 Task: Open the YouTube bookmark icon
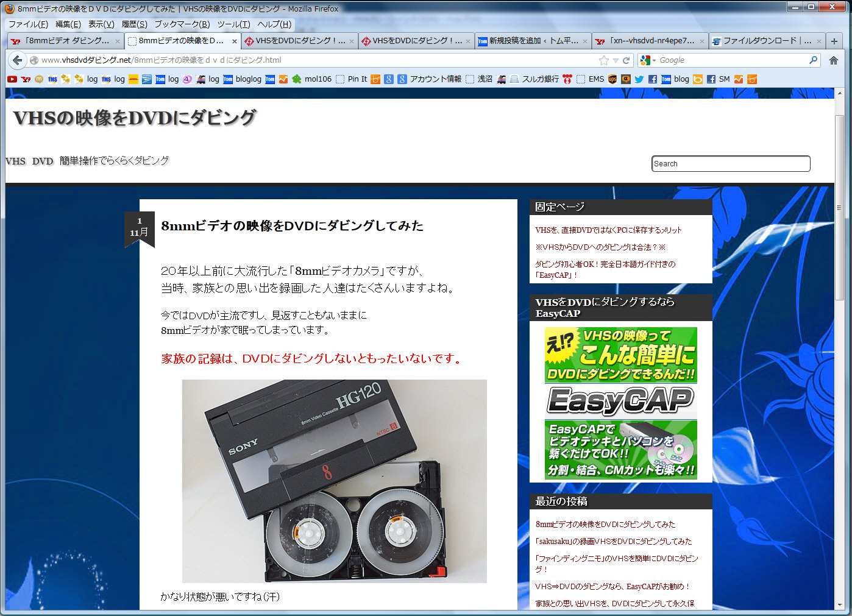click(12, 79)
